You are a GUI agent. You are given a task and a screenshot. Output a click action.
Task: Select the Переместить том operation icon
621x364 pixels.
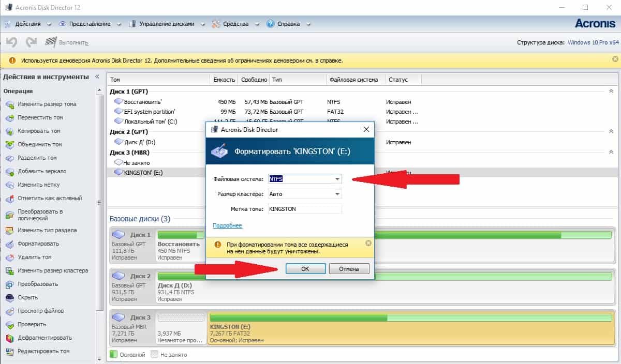click(x=9, y=118)
